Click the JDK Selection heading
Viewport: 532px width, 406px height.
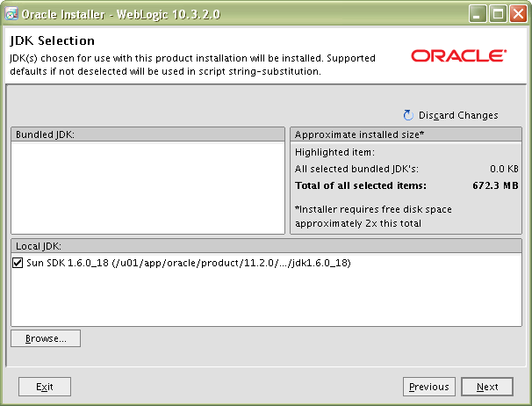tap(52, 40)
